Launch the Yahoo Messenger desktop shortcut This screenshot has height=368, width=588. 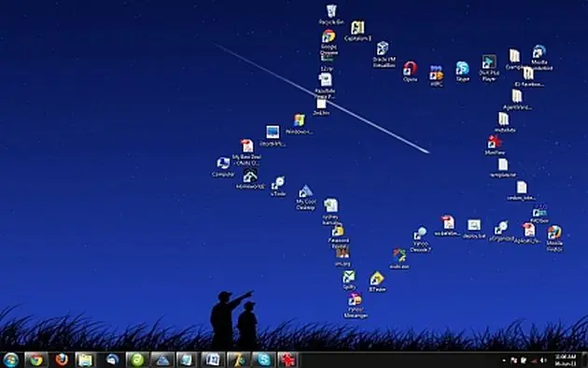click(x=355, y=300)
